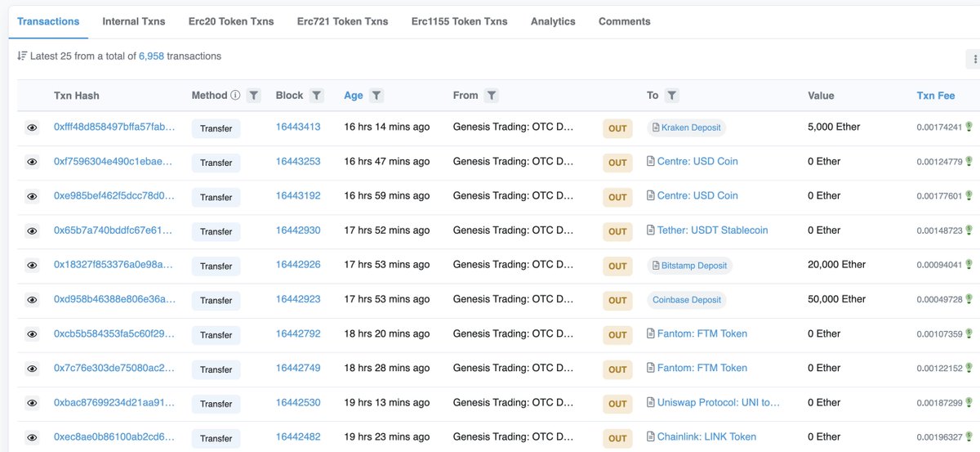980x452 pixels.
Task: Open the Bitstamp Deposit address
Action: [689, 266]
